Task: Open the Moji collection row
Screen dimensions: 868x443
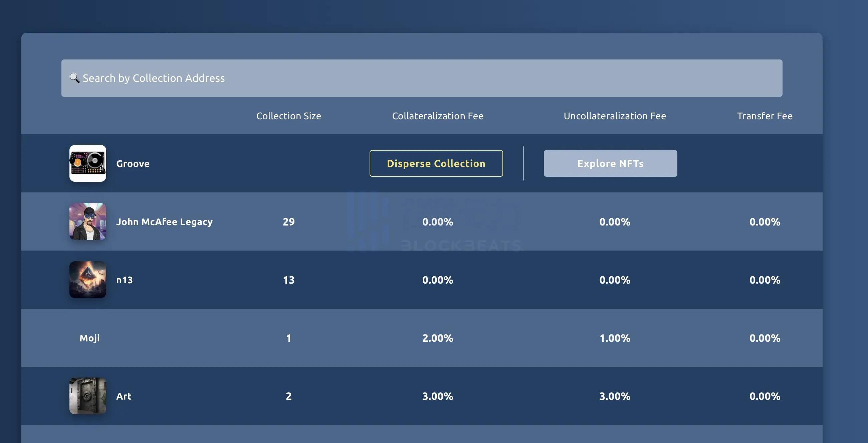Action: [89, 338]
